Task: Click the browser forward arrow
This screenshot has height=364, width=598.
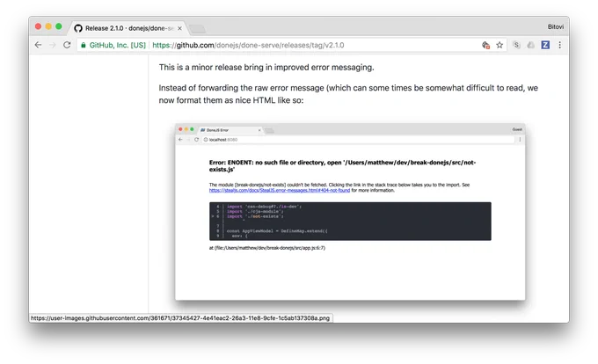Action: point(53,45)
